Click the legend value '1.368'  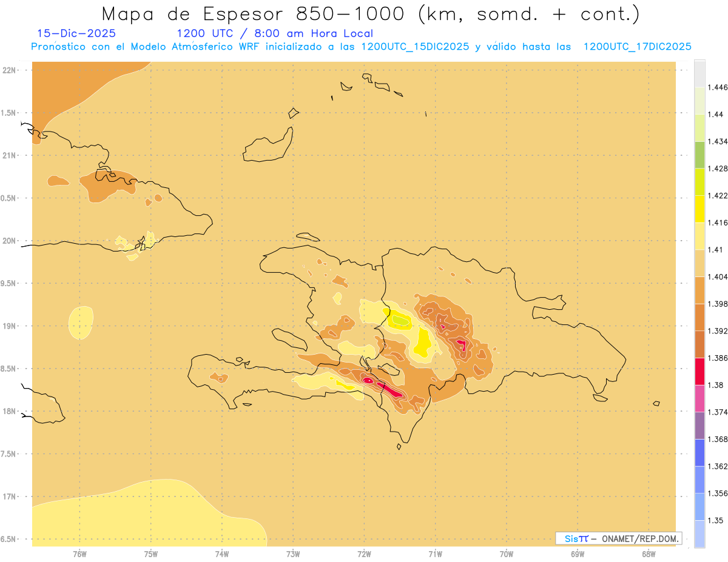pyautogui.click(x=717, y=439)
